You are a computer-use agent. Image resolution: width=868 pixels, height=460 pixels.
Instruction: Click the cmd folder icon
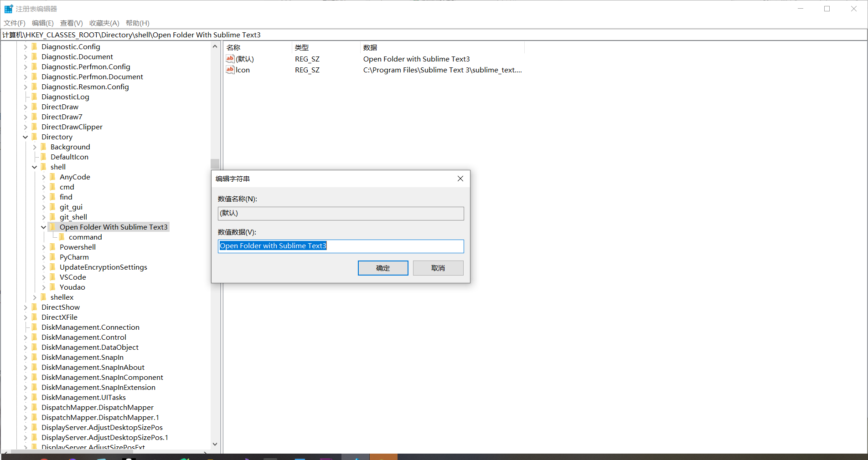point(52,187)
